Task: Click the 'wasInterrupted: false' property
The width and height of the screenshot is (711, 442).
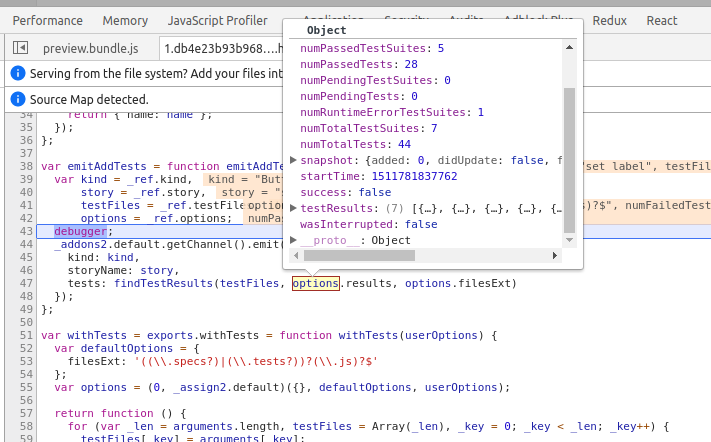Action: [369, 224]
